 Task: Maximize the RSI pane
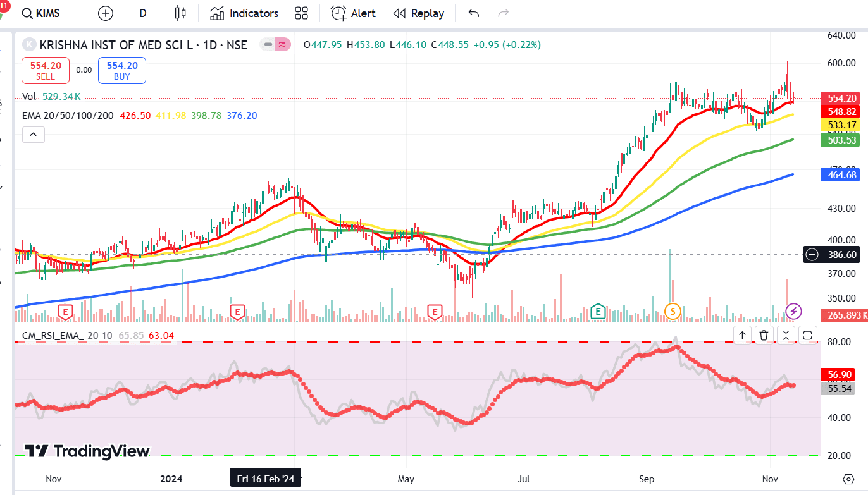coord(808,335)
